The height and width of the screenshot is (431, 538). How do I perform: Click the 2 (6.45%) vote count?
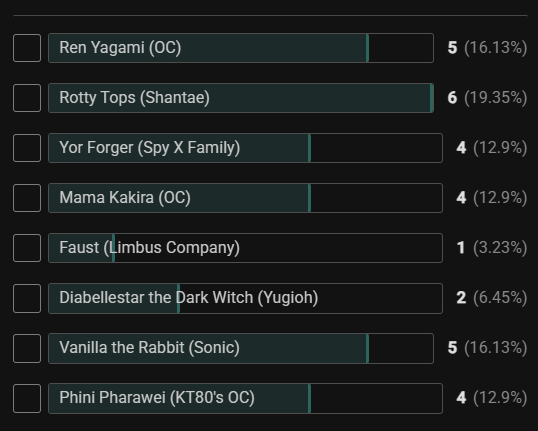[x=492, y=298]
